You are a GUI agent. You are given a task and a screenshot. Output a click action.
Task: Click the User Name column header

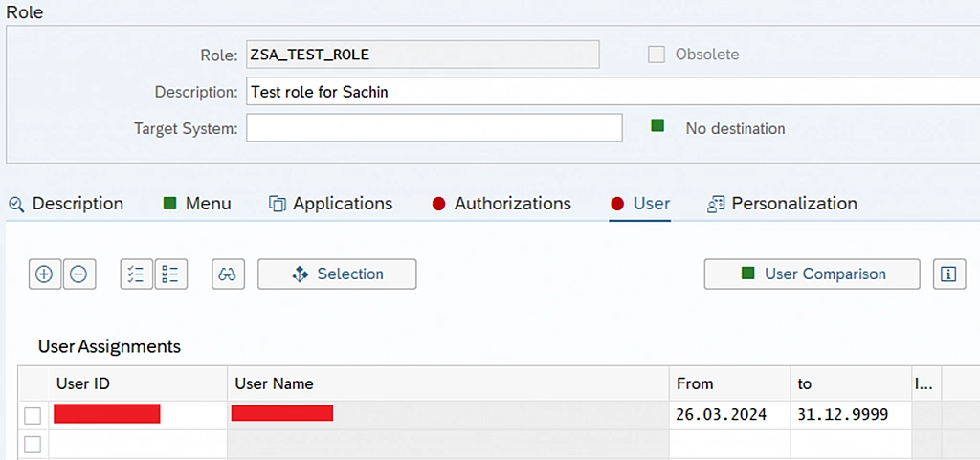[448, 383]
